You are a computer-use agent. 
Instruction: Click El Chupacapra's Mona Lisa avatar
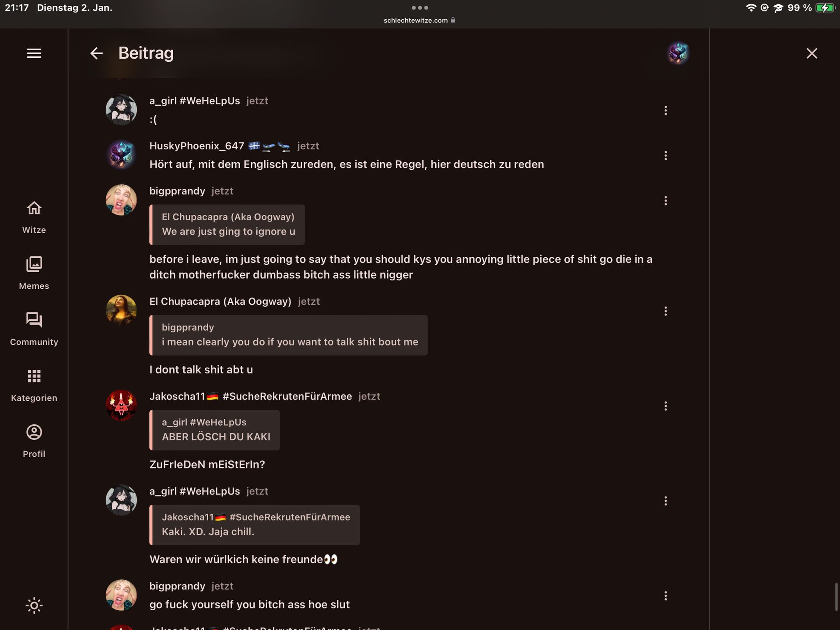121,310
